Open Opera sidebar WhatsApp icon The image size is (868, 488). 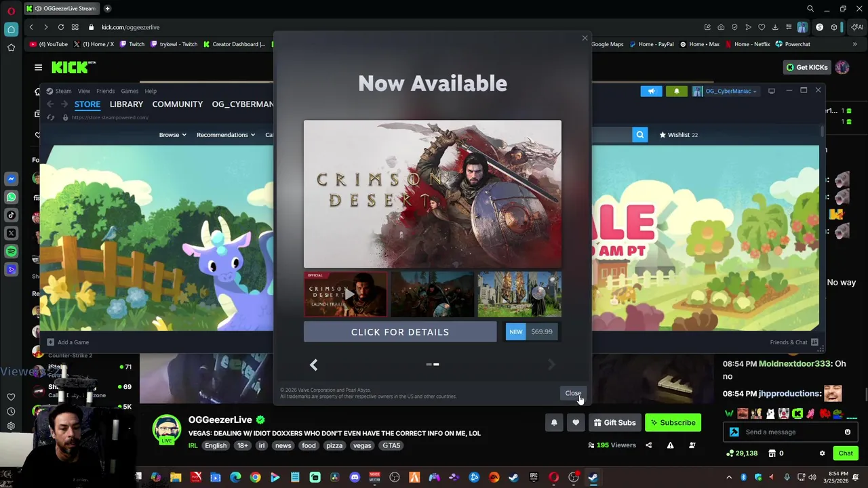(x=11, y=197)
